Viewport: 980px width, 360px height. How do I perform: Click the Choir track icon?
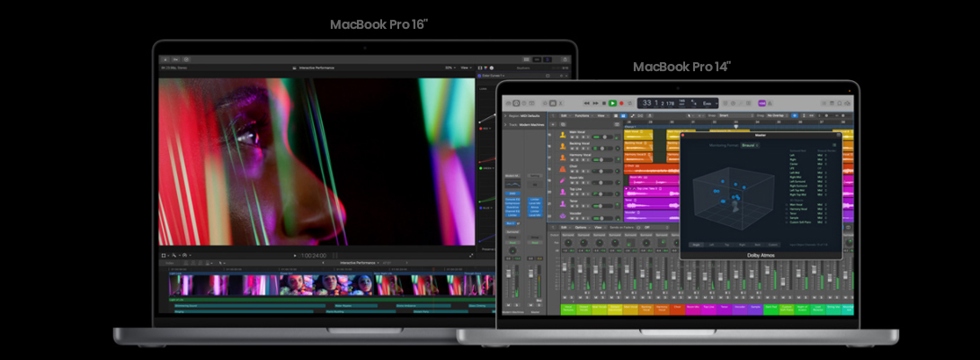pyautogui.click(x=563, y=169)
